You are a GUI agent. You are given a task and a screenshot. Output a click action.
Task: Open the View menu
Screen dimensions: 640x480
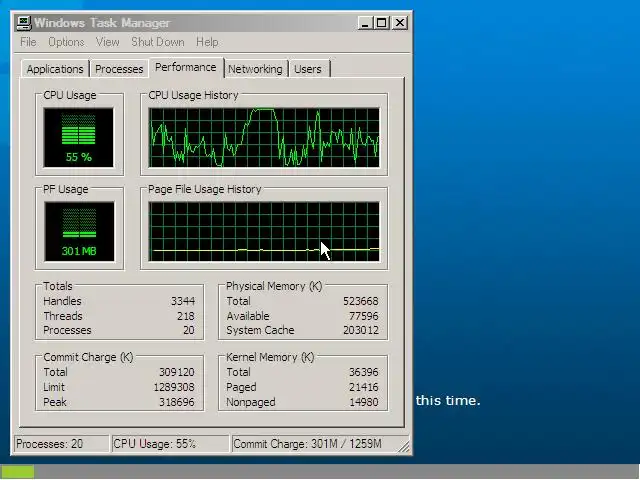108,42
